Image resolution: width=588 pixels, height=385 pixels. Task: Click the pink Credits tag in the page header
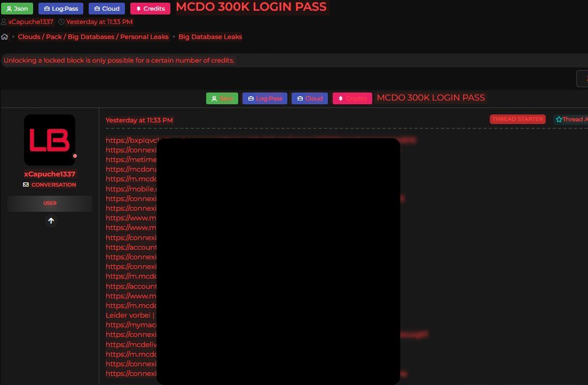tap(150, 8)
